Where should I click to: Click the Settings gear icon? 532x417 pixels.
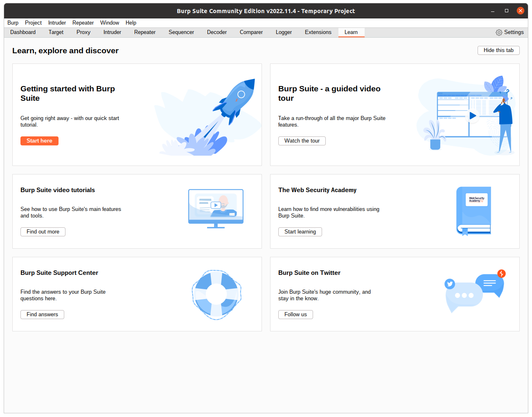tap(499, 32)
